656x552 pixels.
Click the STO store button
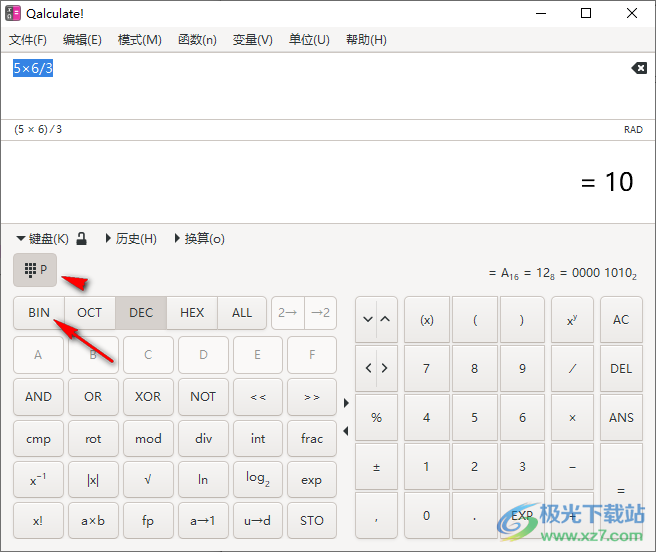[x=312, y=521]
